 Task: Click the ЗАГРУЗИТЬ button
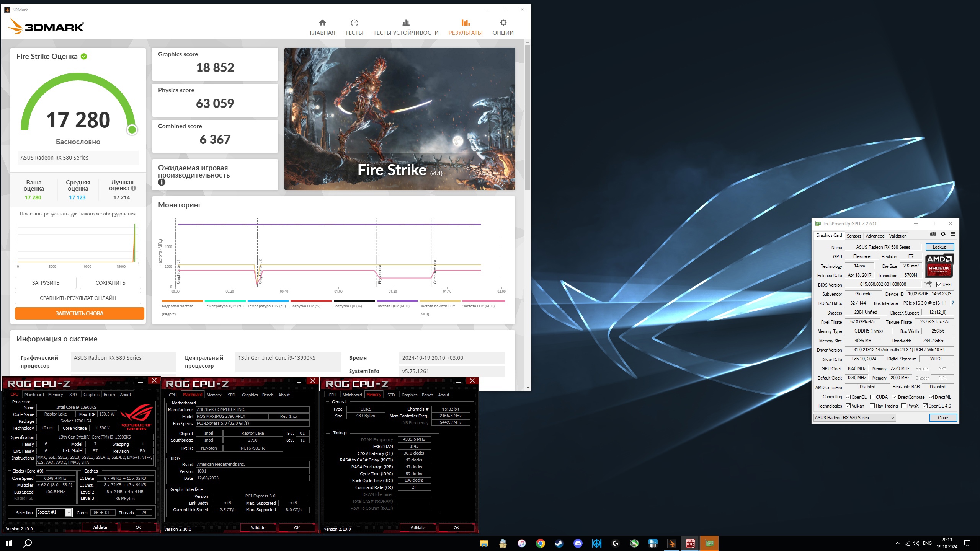pos(46,283)
